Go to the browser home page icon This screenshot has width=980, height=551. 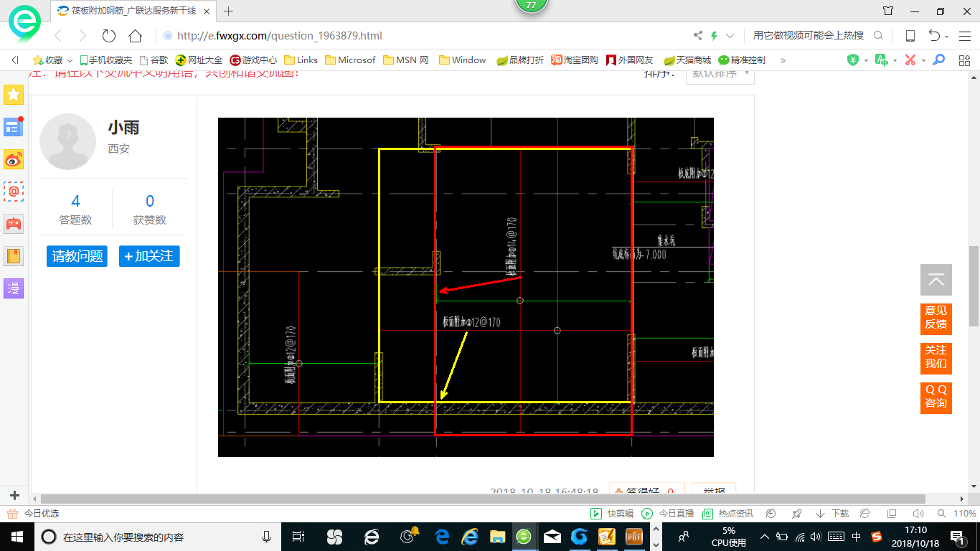pyautogui.click(x=135, y=36)
